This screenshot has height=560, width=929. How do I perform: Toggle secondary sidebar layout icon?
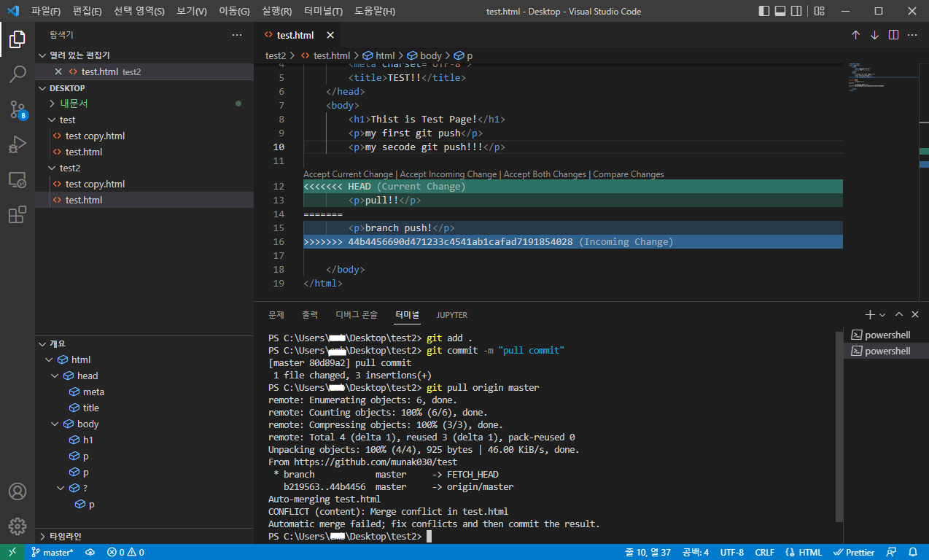pos(796,11)
